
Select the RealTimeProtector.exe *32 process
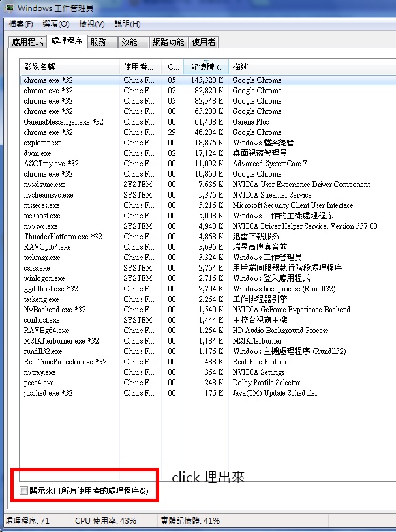[207, 362]
